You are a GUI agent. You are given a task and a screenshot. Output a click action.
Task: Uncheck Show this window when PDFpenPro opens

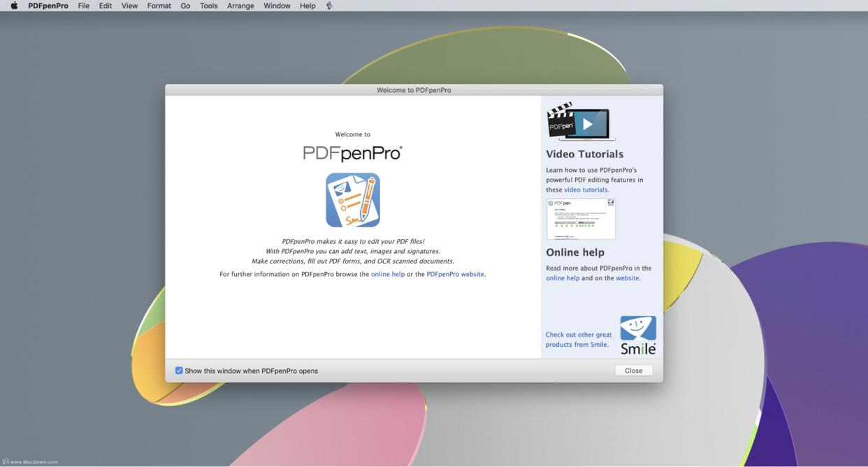click(x=179, y=371)
